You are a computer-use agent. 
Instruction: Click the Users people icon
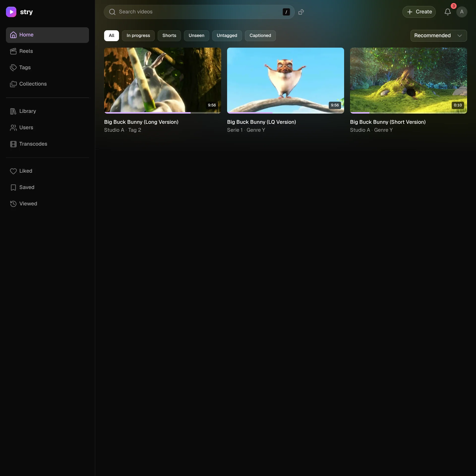coord(13,128)
